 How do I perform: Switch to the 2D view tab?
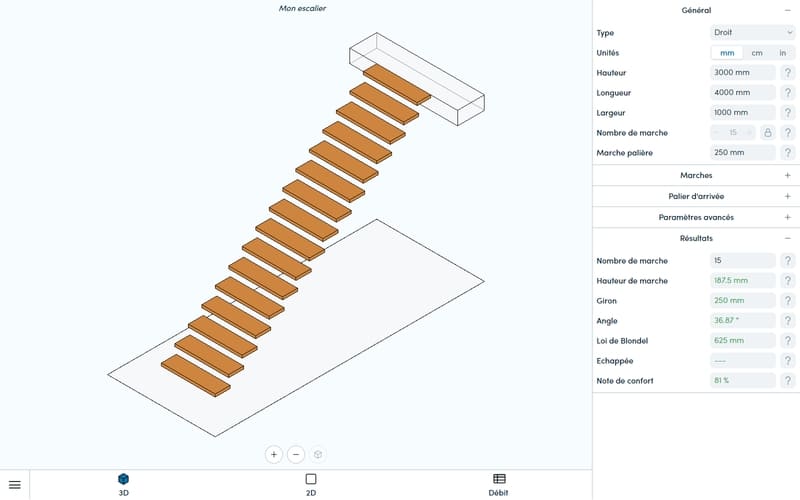tap(311, 485)
